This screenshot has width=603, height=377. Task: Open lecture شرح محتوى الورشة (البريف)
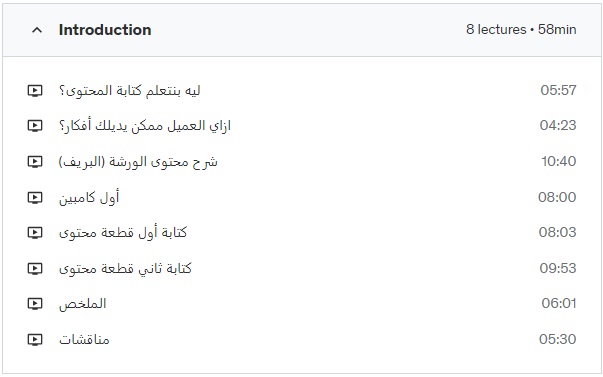pyautogui.click(x=138, y=162)
